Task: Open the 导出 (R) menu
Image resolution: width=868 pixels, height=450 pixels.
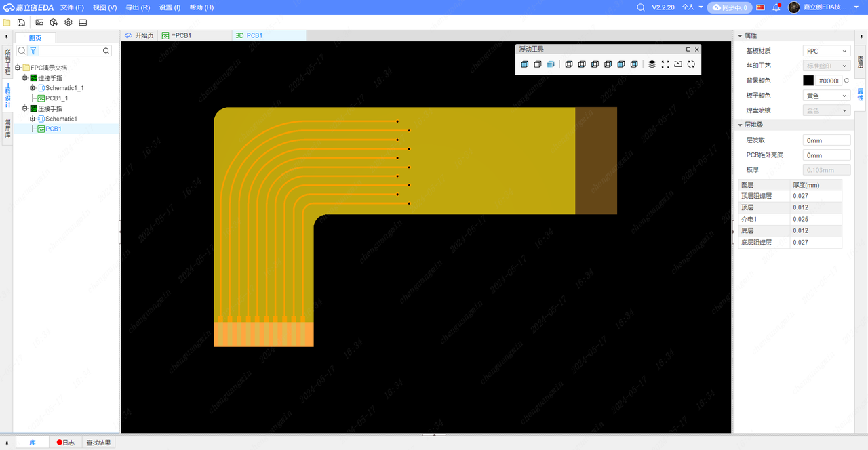Action: coord(138,7)
